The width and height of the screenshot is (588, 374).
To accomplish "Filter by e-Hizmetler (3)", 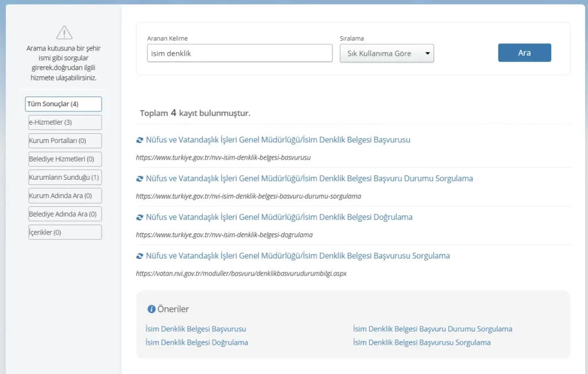I will coord(65,122).
